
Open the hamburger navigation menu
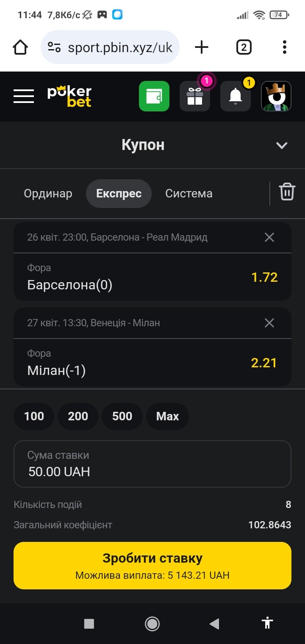click(x=24, y=96)
